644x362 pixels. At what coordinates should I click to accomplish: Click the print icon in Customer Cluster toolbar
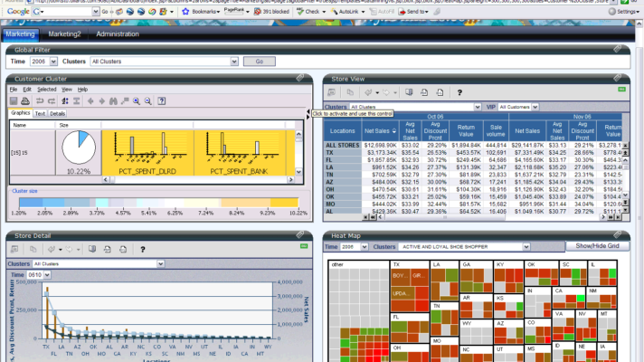point(25,101)
